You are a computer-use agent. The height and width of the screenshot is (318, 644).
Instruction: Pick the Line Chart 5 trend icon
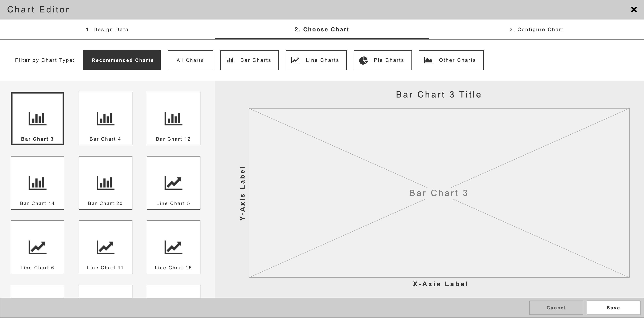pyautogui.click(x=173, y=183)
